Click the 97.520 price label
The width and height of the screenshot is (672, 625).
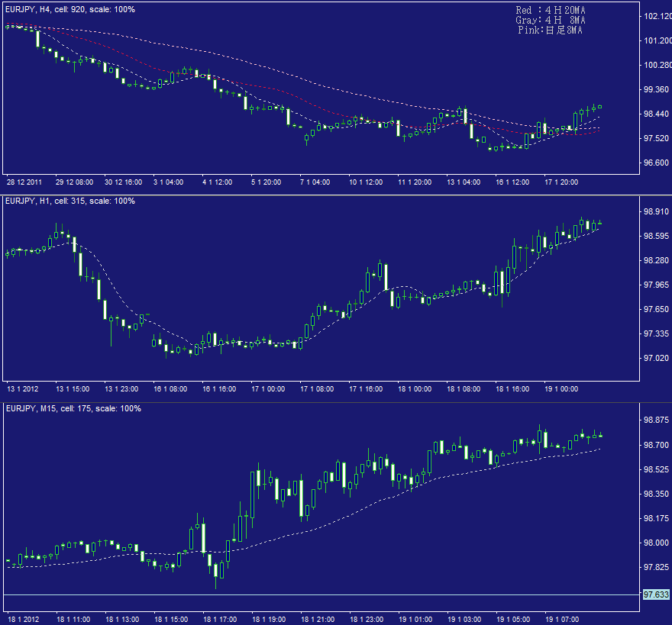pos(656,138)
